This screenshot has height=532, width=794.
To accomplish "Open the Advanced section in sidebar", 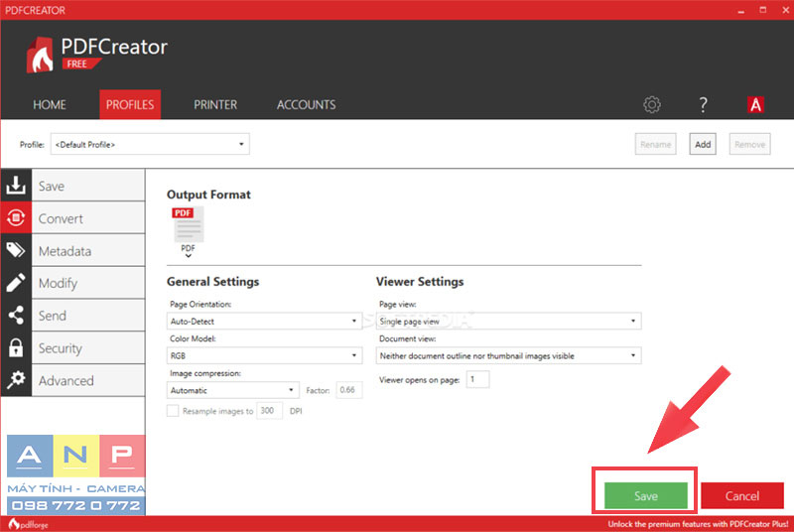I will [x=88, y=380].
